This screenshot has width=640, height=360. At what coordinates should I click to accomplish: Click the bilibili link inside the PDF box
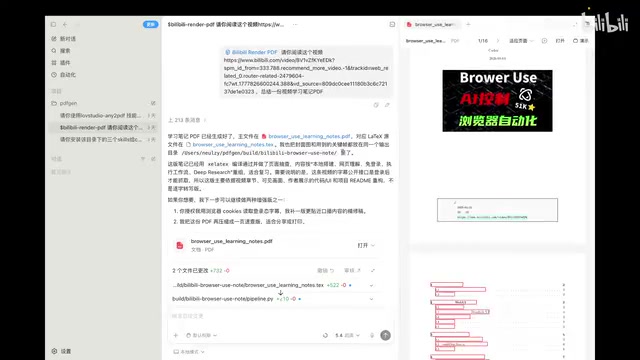click(492, 217)
